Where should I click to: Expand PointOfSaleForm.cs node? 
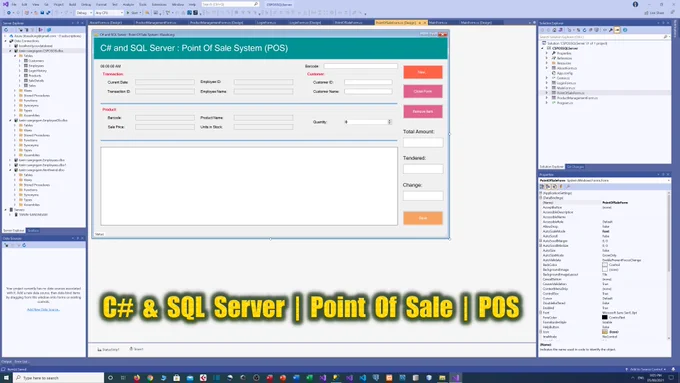click(x=547, y=93)
